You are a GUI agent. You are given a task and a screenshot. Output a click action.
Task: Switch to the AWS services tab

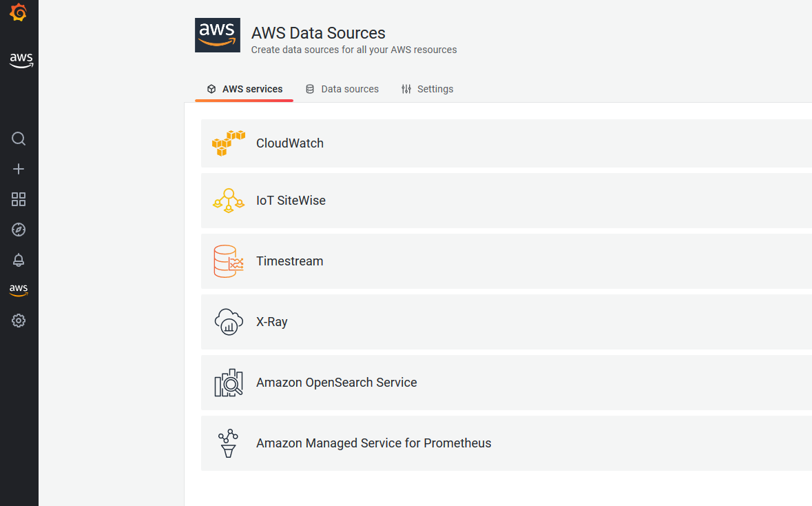pos(244,89)
